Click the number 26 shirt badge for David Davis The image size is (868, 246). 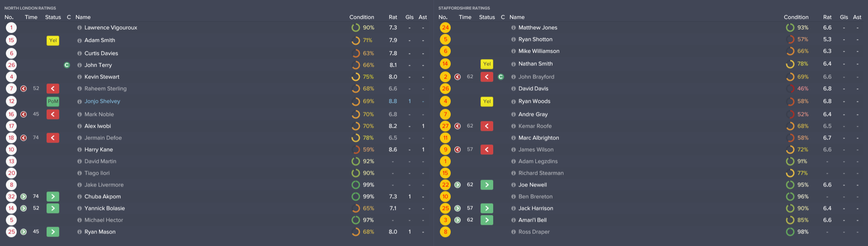point(445,89)
